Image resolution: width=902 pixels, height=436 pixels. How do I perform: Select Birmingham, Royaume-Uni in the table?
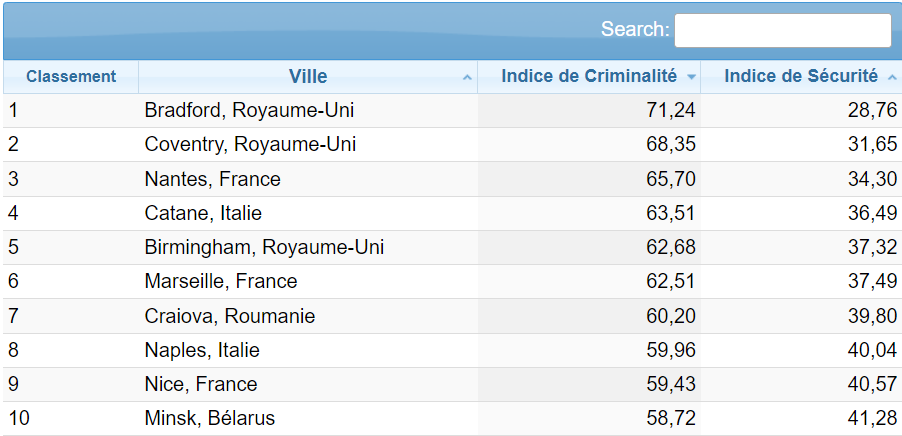[264, 247]
